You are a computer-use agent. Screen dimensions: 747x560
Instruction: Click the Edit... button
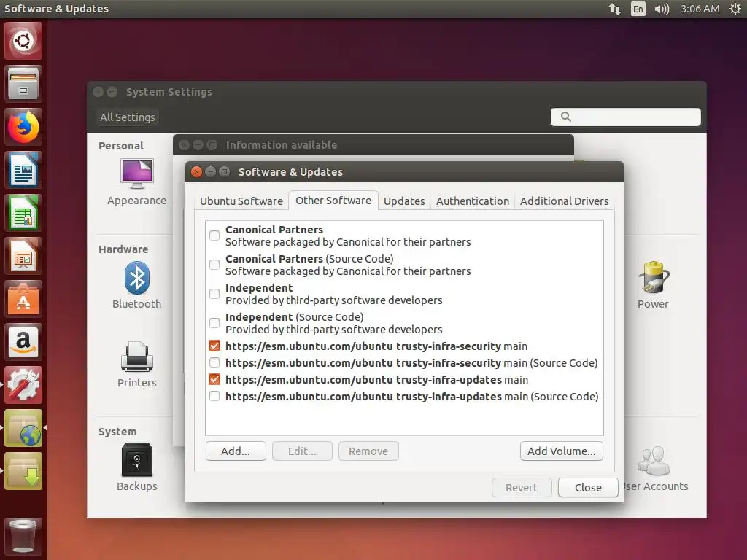(302, 451)
